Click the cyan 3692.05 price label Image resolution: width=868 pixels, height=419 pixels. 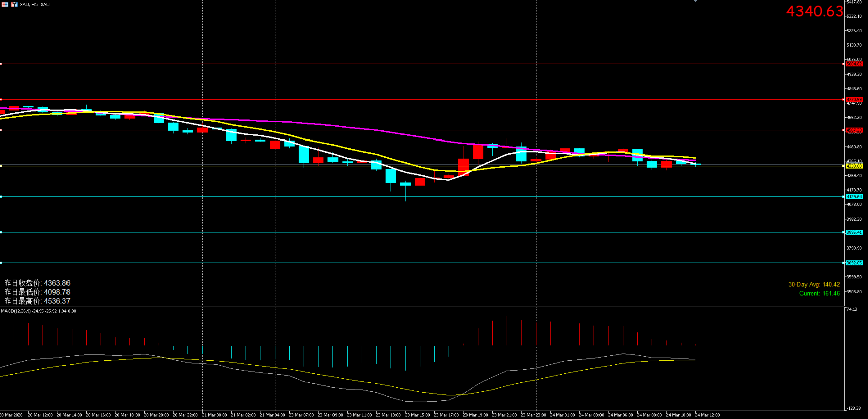click(854, 263)
